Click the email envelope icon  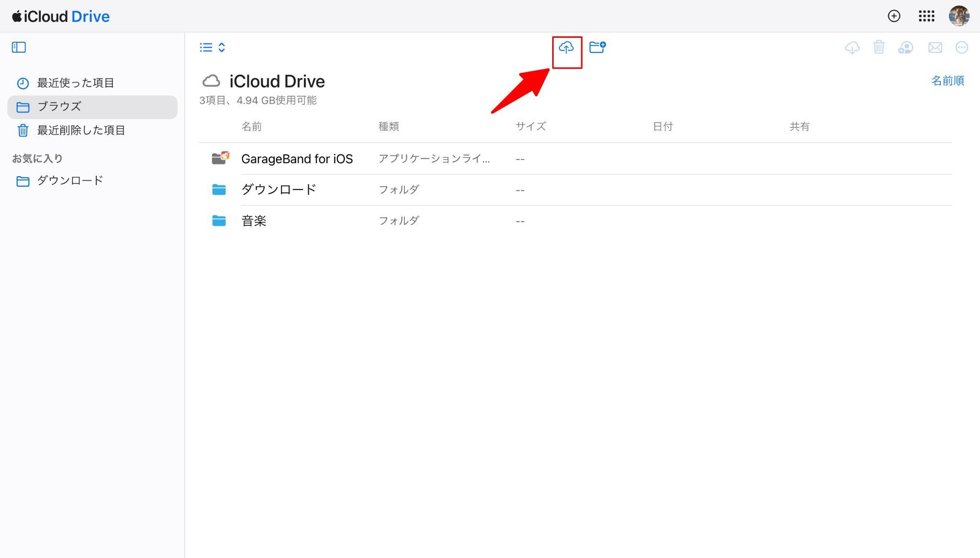pos(935,47)
